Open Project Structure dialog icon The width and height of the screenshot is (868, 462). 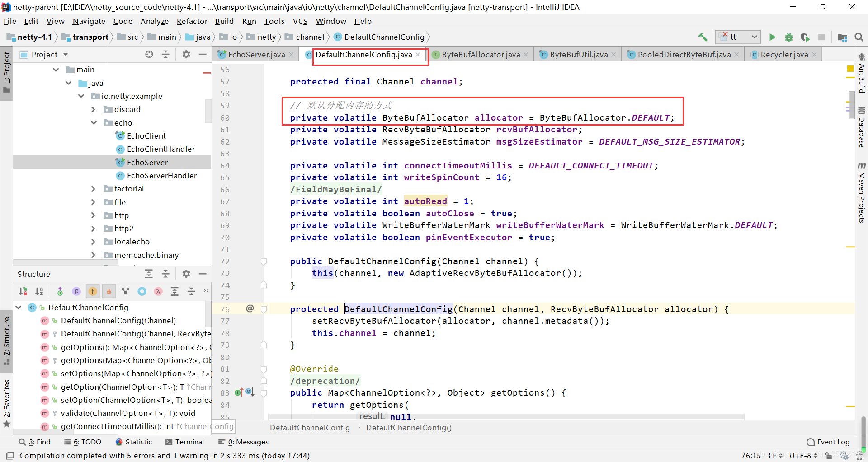(842, 37)
